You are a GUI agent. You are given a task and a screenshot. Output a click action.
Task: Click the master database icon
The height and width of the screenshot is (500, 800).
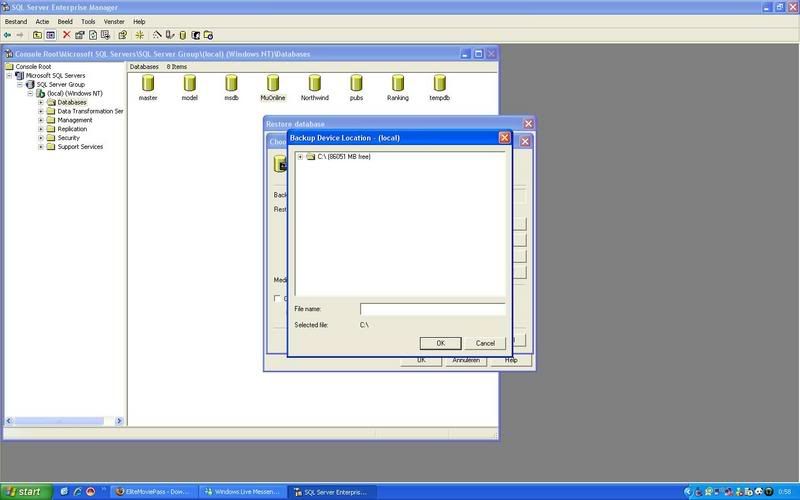click(148, 83)
